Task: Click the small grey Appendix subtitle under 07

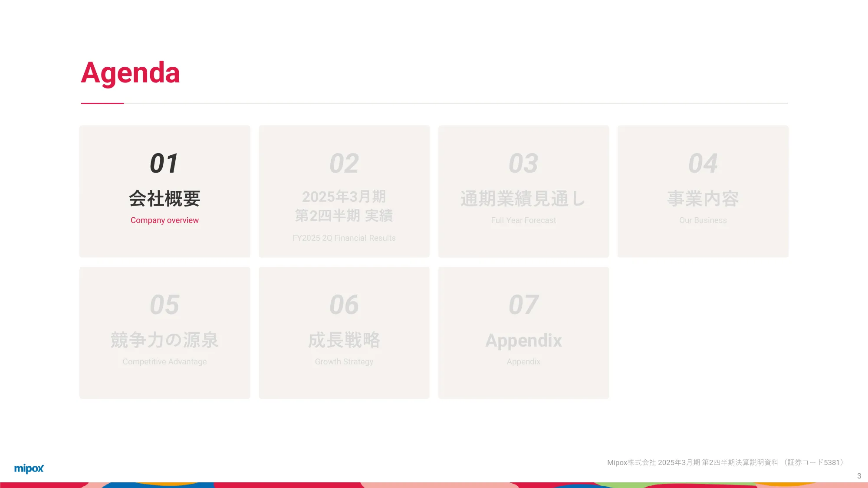Action: (x=523, y=362)
